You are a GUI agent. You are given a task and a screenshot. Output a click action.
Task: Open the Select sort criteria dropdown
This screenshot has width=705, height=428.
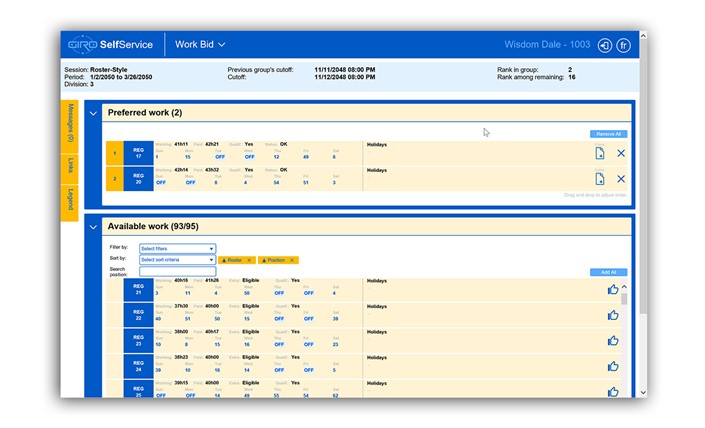pyautogui.click(x=177, y=260)
